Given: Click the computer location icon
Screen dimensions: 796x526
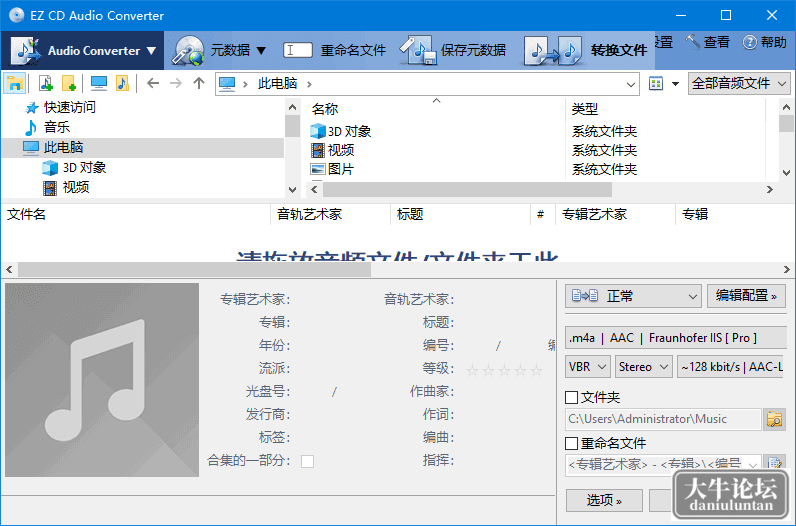Looking at the screenshot, I should pyautogui.click(x=98, y=83).
